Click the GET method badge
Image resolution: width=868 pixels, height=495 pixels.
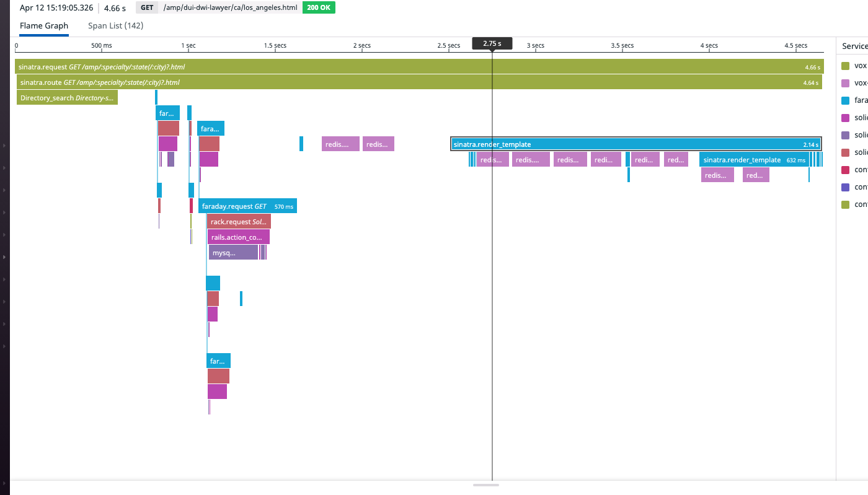pyautogui.click(x=147, y=7)
